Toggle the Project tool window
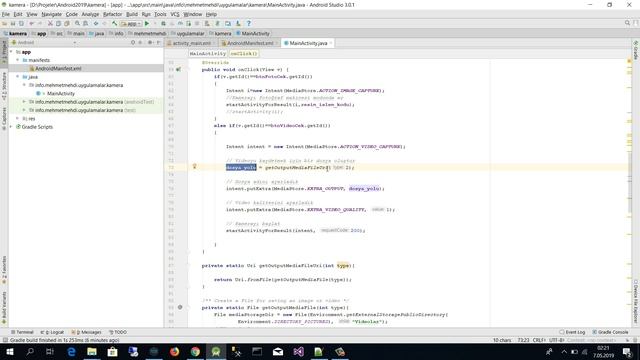 [4, 51]
